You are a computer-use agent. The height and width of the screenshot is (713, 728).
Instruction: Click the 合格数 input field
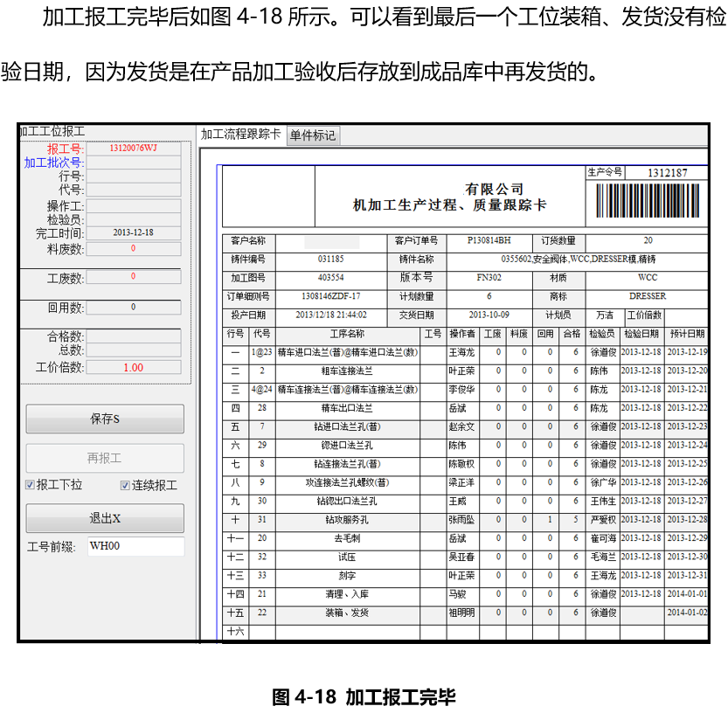[x=133, y=336]
